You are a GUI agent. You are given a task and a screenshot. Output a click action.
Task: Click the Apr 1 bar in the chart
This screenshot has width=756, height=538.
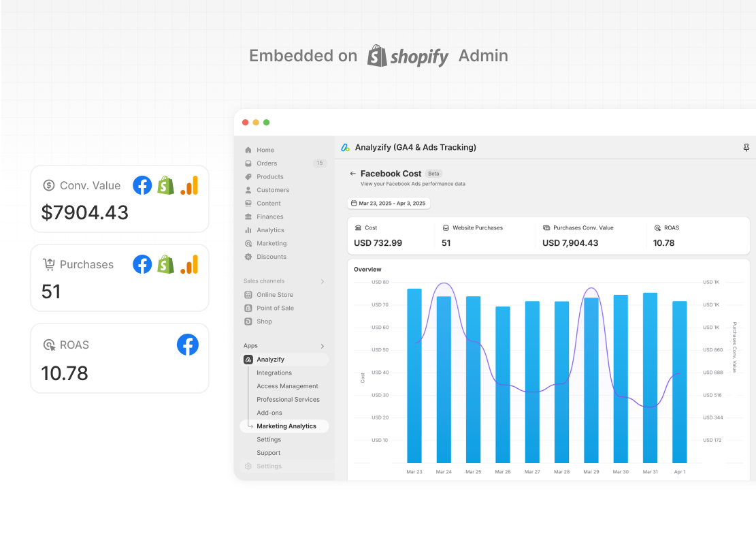pyautogui.click(x=679, y=382)
